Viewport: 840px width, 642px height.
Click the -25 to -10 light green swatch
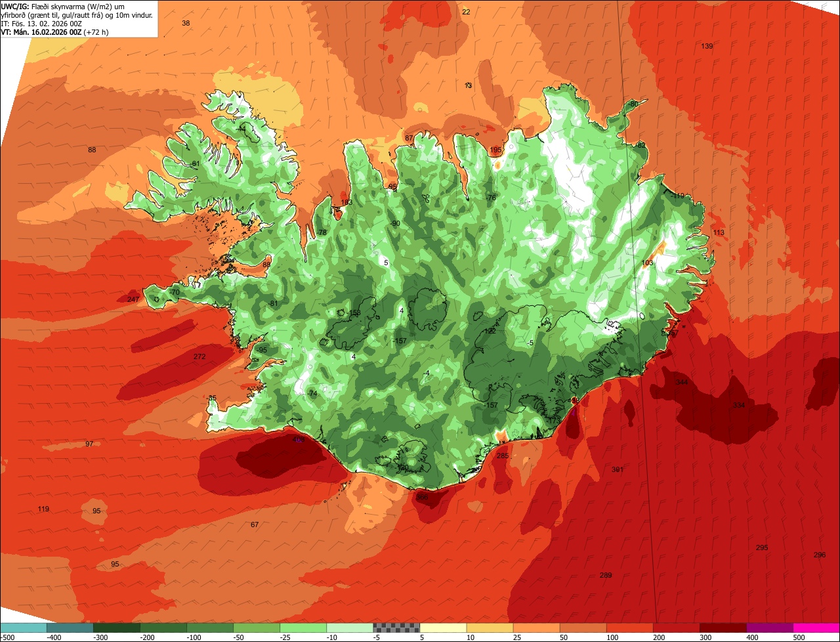303,627
